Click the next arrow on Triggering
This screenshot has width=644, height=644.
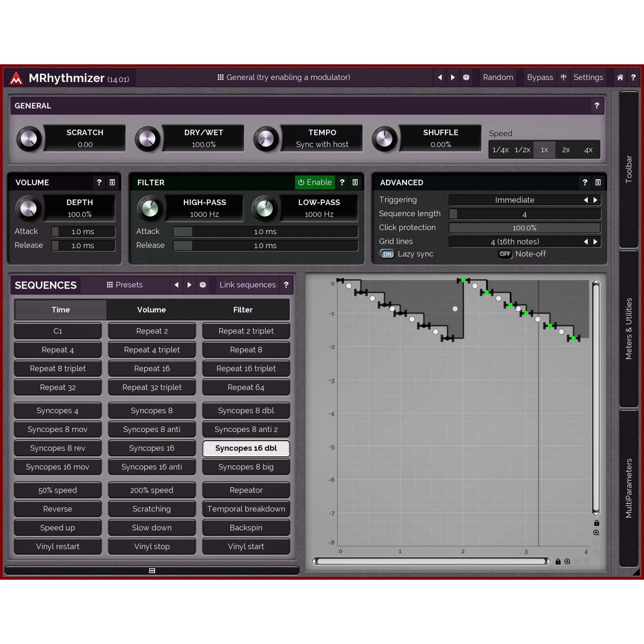point(595,200)
